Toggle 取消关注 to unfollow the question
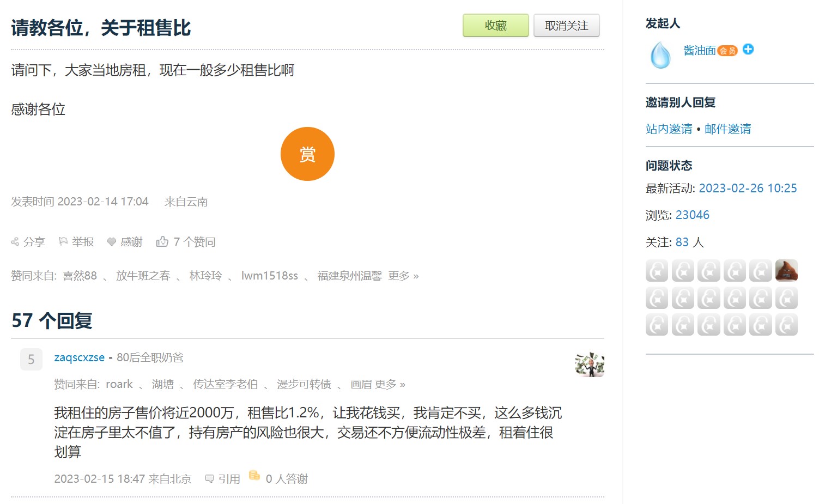 tap(566, 26)
